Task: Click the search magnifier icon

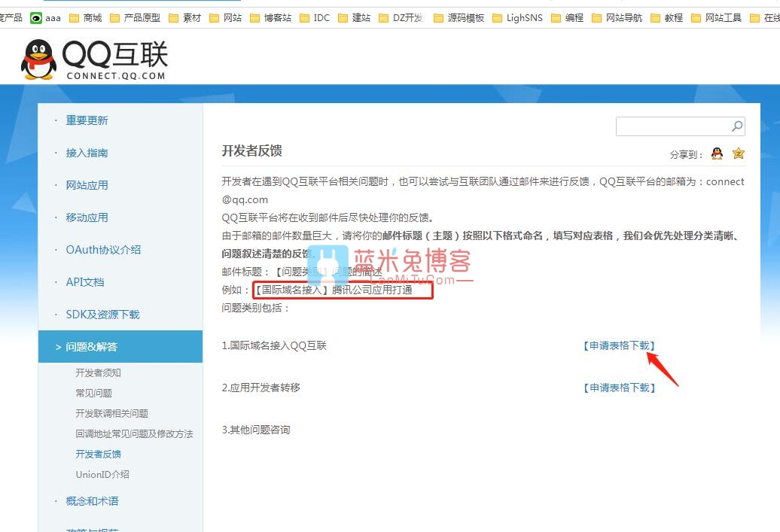Action: [x=737, y=126]
